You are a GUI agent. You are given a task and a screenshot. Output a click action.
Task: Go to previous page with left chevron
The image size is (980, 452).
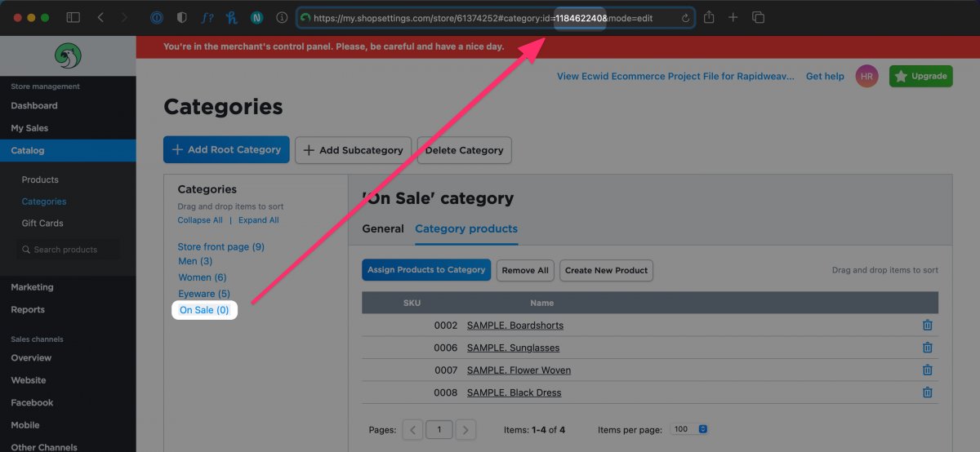tap(412, 430)
